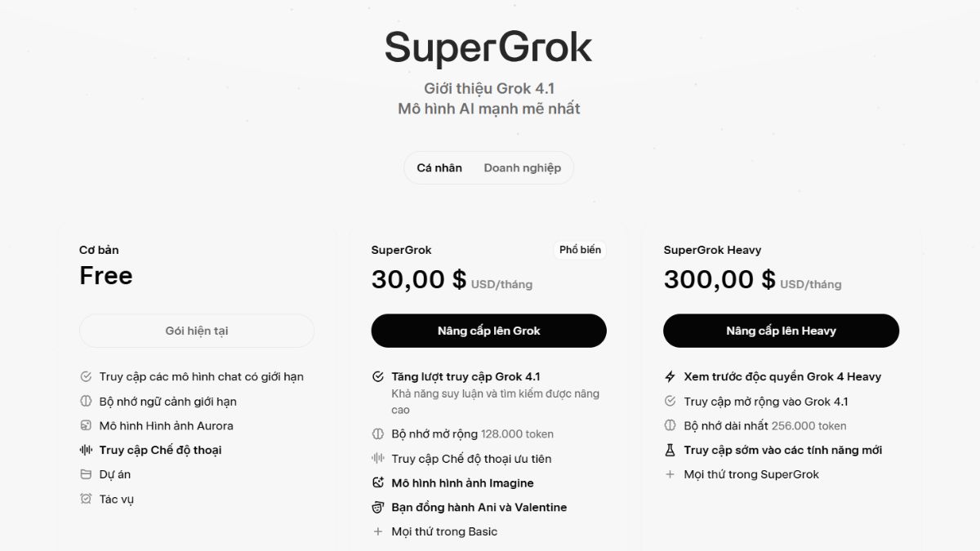Click the Nâng cấp lên Grok button

[488, 331]
